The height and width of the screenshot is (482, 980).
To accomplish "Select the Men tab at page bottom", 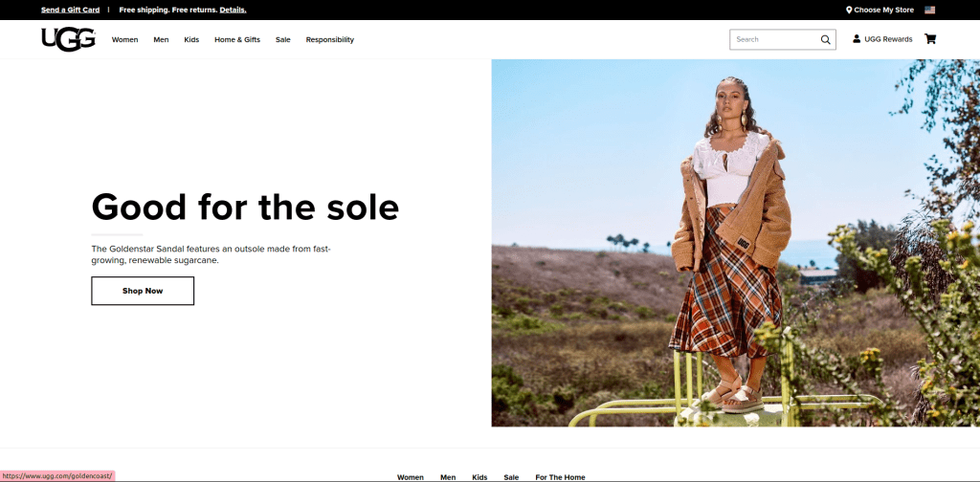I will point(448,477).
